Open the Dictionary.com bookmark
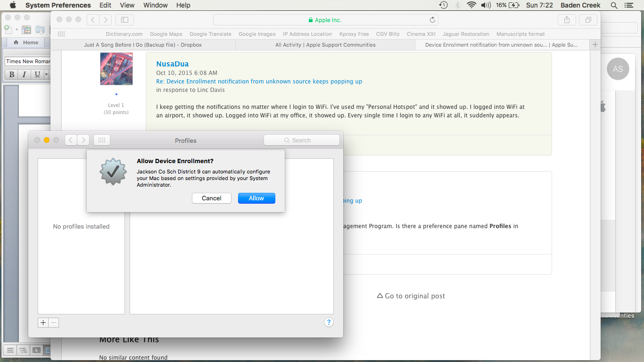 coord(124,34)
